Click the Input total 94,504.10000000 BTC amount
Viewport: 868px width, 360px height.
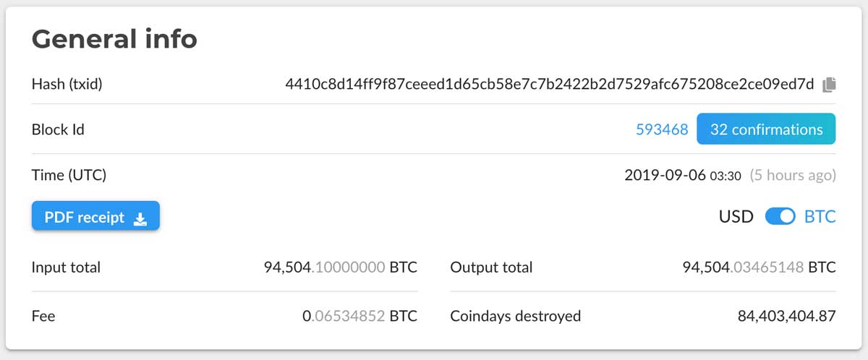point(341,267)
